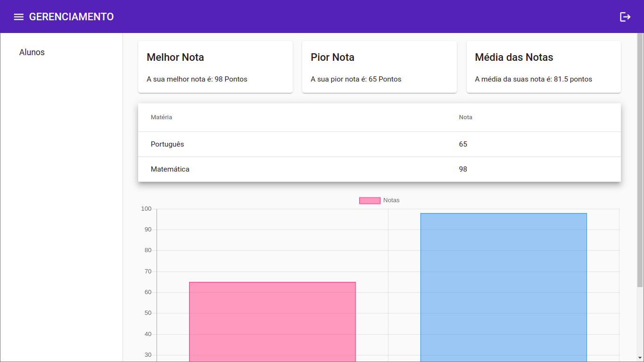Click the logout icon in header

click(x=625, y=17)
